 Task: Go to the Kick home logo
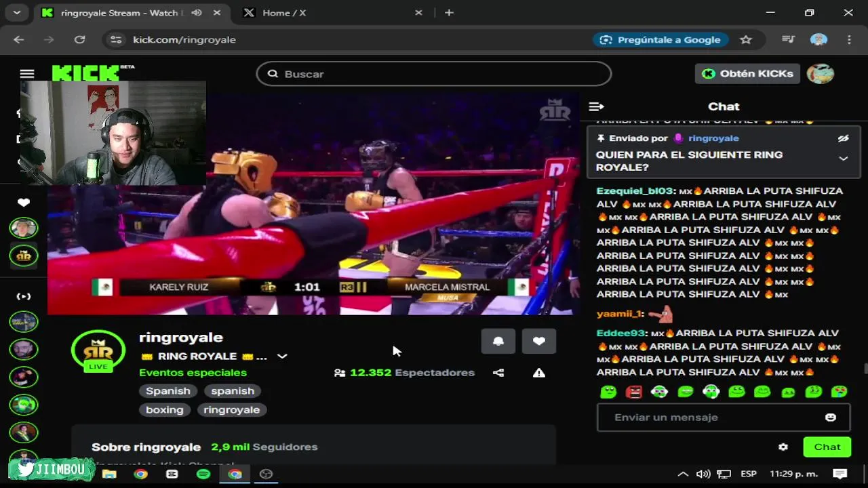pos(94,73)
